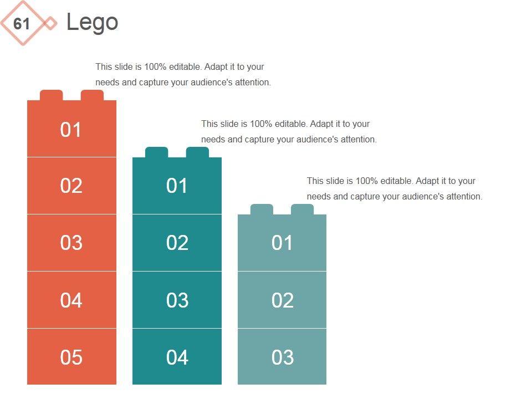Screen dimensions: 532x399
Task: Click the left stud atop the light teal column
Action: point(262,209)
